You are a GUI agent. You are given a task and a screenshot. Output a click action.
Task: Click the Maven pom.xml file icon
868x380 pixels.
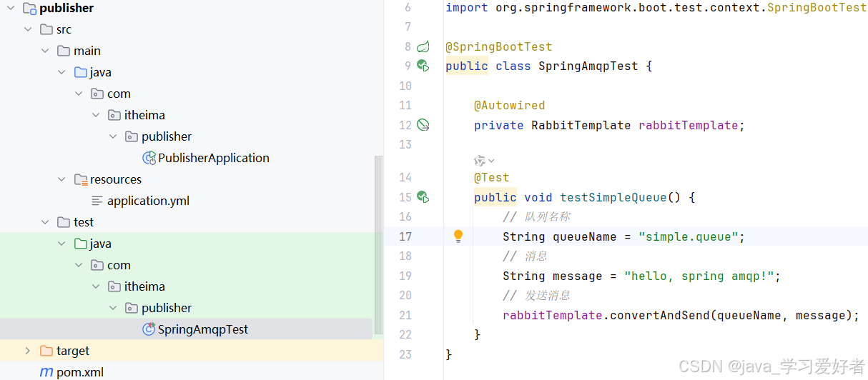(x=46, y=372)
